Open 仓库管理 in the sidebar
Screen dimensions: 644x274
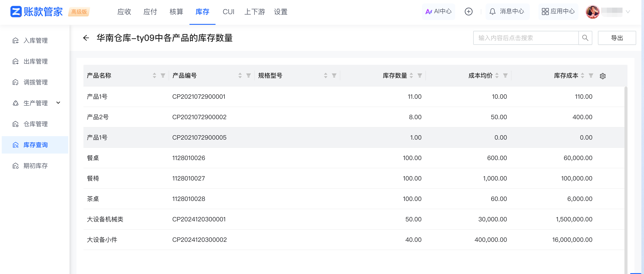point(35,124)
